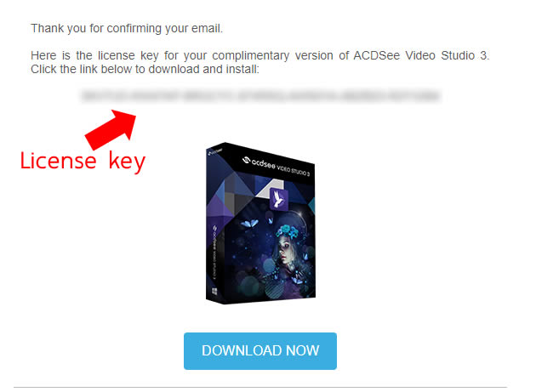Click the Windows logo on box spine
The width and height of the screenshot is (536, 392).
coord(214,292)
